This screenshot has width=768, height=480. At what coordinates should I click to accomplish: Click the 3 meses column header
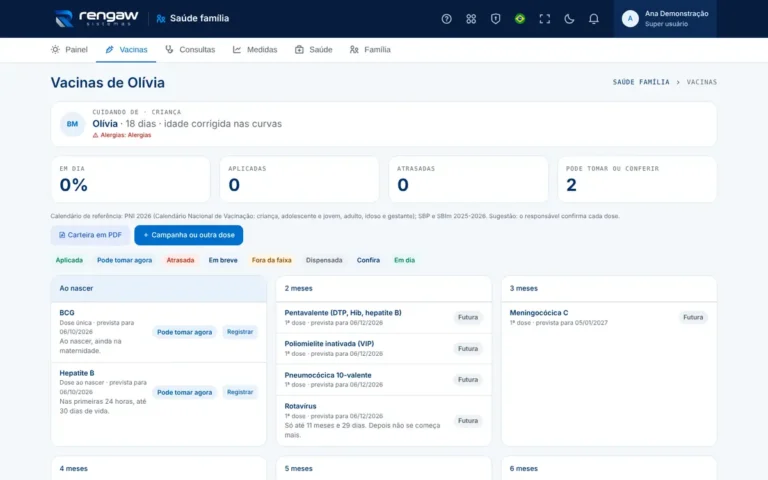609,288
